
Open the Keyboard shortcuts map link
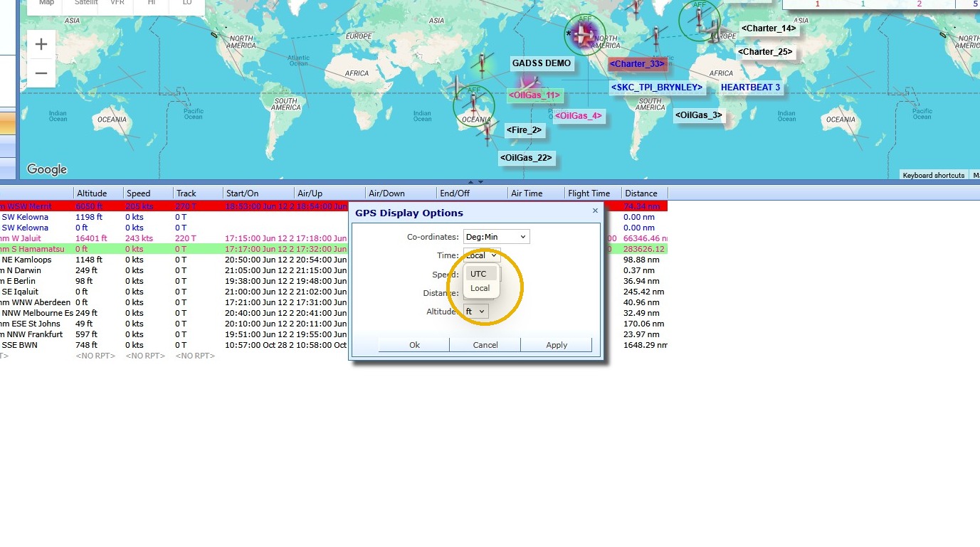pyautogui.click(x=934, y=175)
